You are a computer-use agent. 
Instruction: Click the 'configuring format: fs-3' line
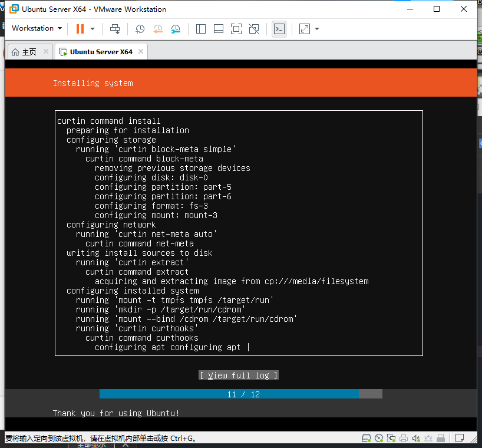click(151, 206)
